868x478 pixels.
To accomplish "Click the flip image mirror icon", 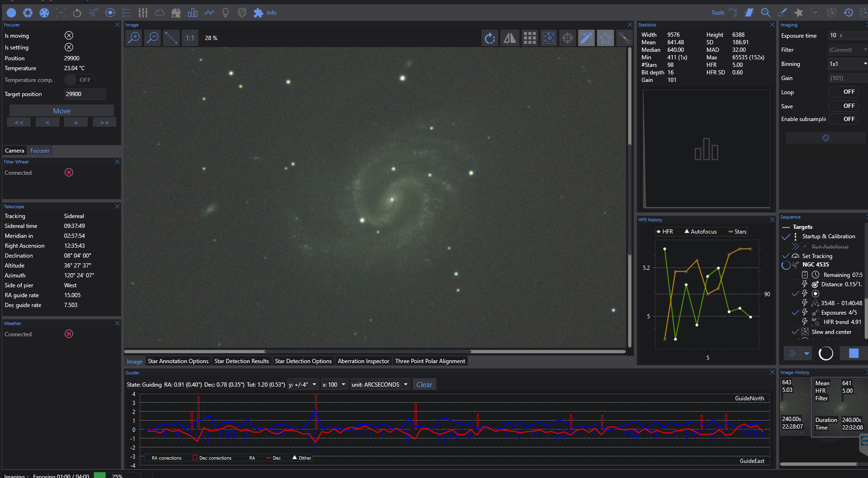I will tap(509, 38).
